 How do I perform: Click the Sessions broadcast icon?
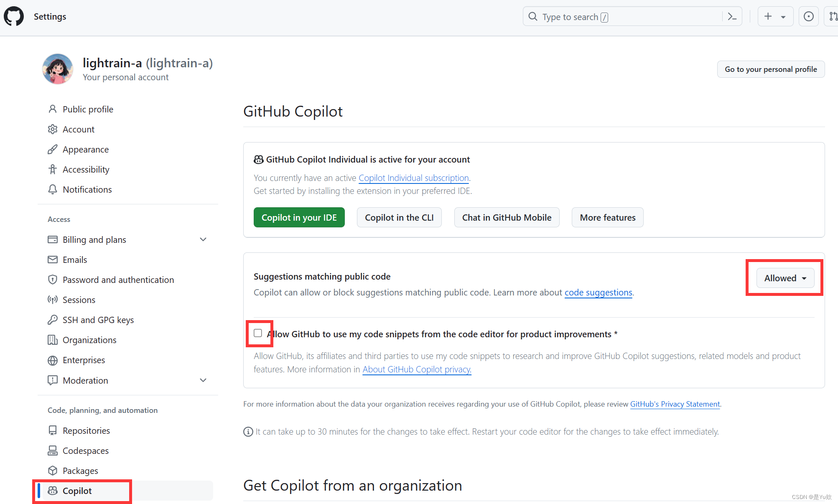(x=52, y=300)
